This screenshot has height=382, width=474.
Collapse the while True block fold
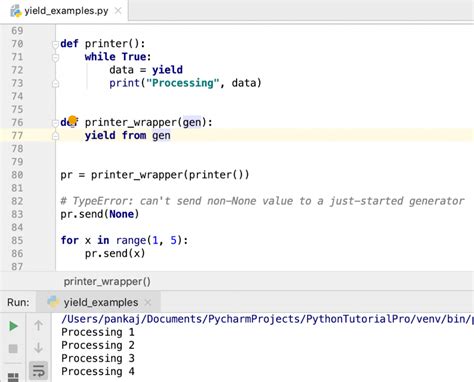(x=55, y=57)
